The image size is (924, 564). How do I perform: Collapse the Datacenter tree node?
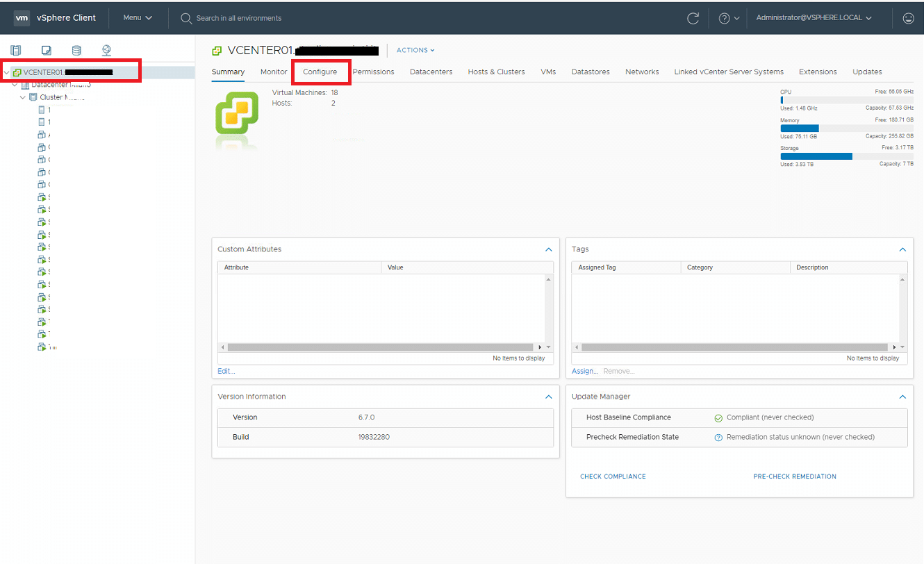coord(15,85)
